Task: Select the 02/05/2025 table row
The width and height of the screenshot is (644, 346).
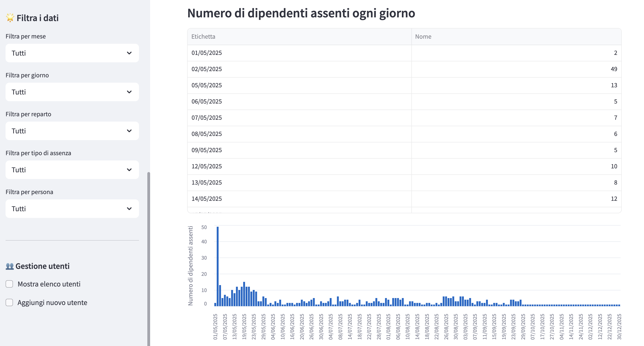Action: (x=206, y=69)
